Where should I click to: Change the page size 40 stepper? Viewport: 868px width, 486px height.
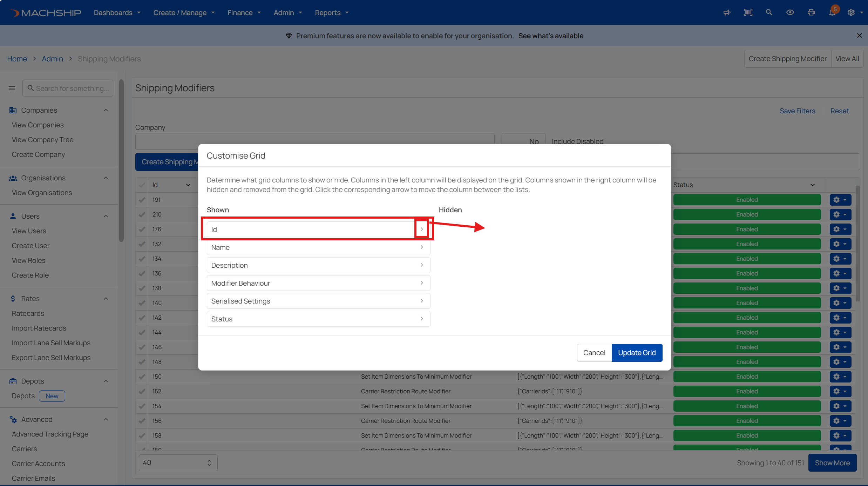coord(209,463)
